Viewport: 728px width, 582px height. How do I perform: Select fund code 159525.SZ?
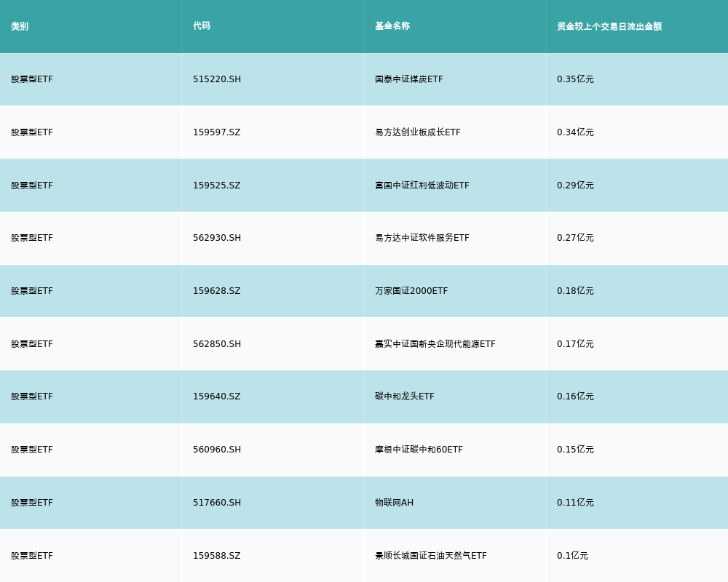(217, 186)
